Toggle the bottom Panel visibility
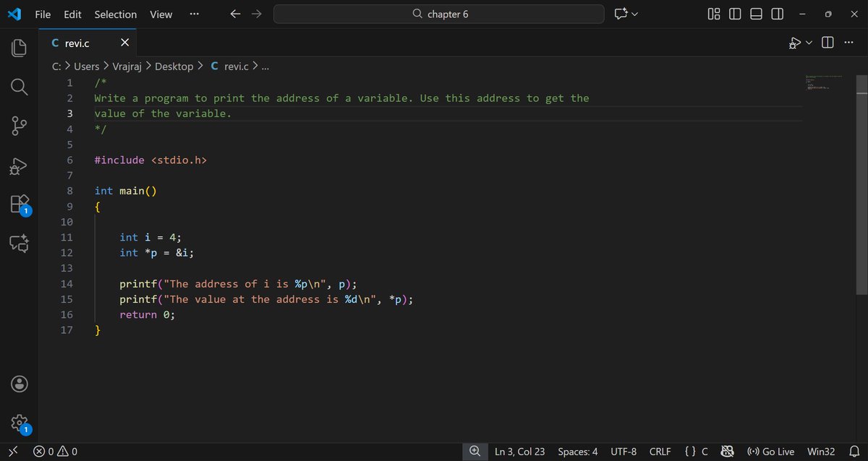The height and width of the screenshot is (461, 868). tap(755, 14)
